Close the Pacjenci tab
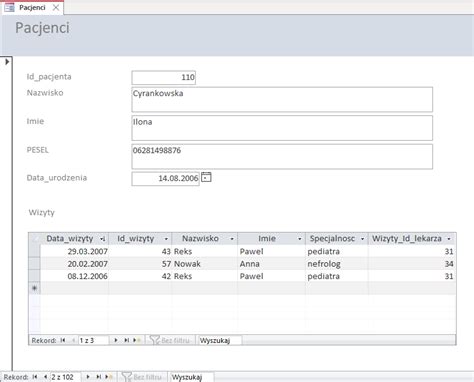This screenshot has width=474, height=382. [x=56, y=7]
